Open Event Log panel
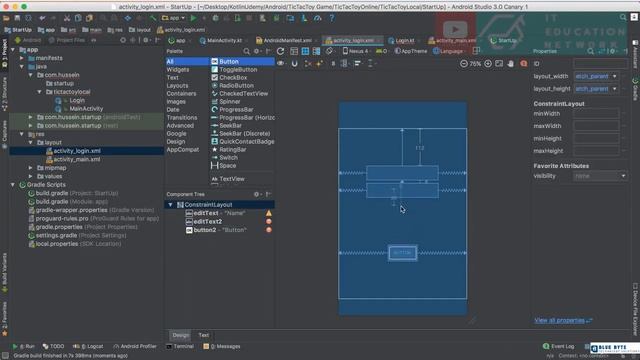 pos(558,347)
